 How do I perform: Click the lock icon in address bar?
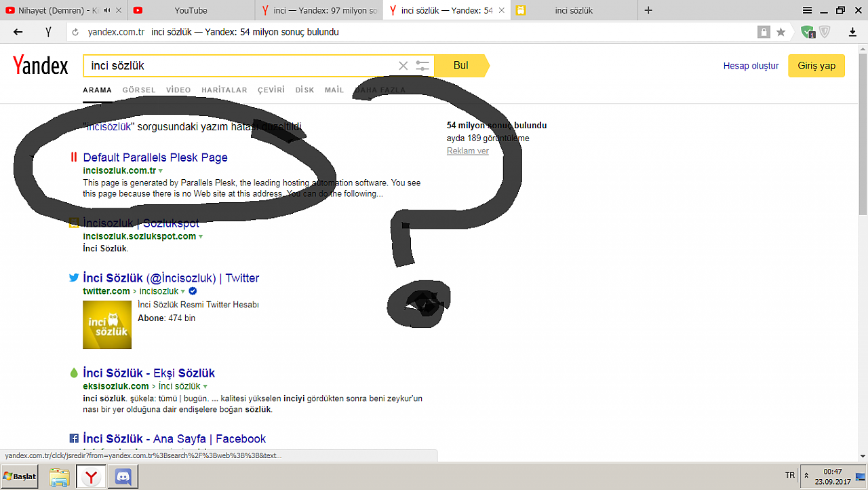764,32
